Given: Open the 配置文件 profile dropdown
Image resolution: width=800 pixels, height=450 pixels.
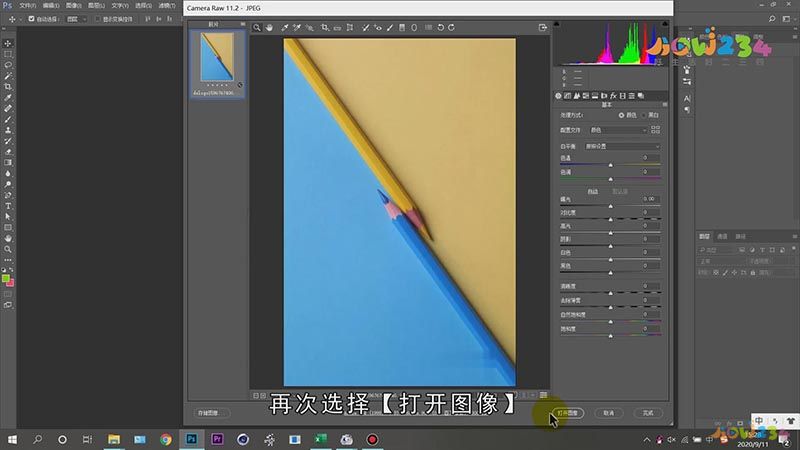Looking at the screenshot, I should pyautogui.click(x=618, y=130).
